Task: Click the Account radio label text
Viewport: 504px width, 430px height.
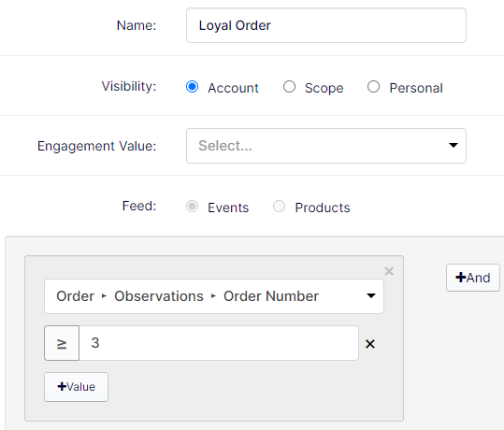Action: pos(233,88)
